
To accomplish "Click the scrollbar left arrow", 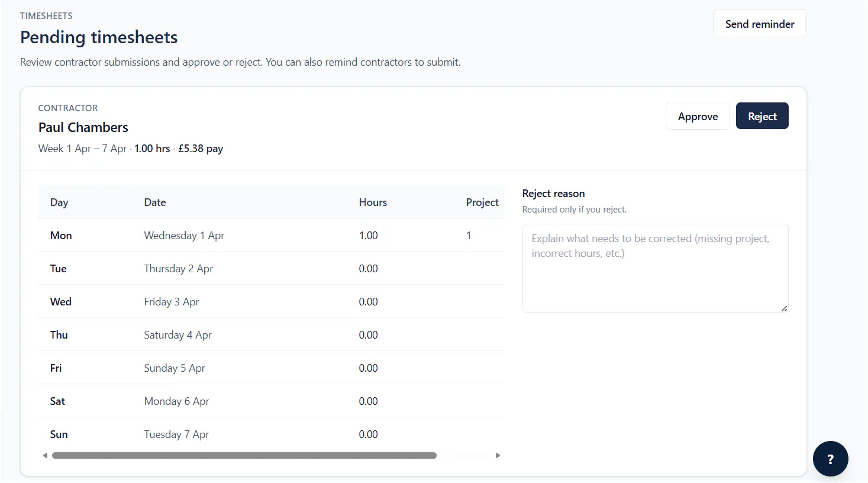I will 45,455.
